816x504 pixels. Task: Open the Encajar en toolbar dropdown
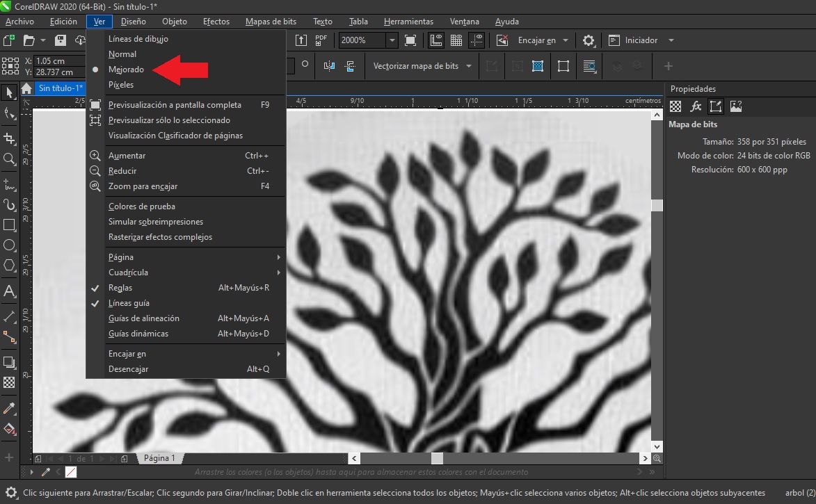[566, 40]
